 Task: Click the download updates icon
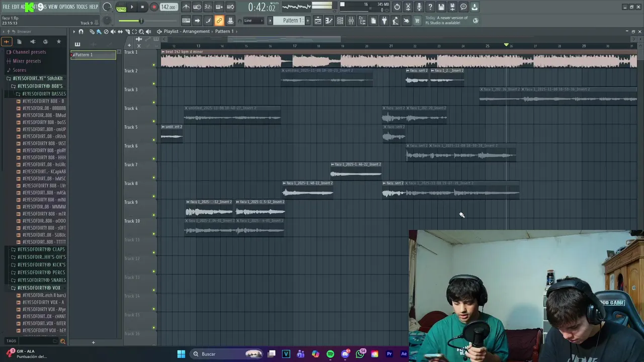coord(474,7)
